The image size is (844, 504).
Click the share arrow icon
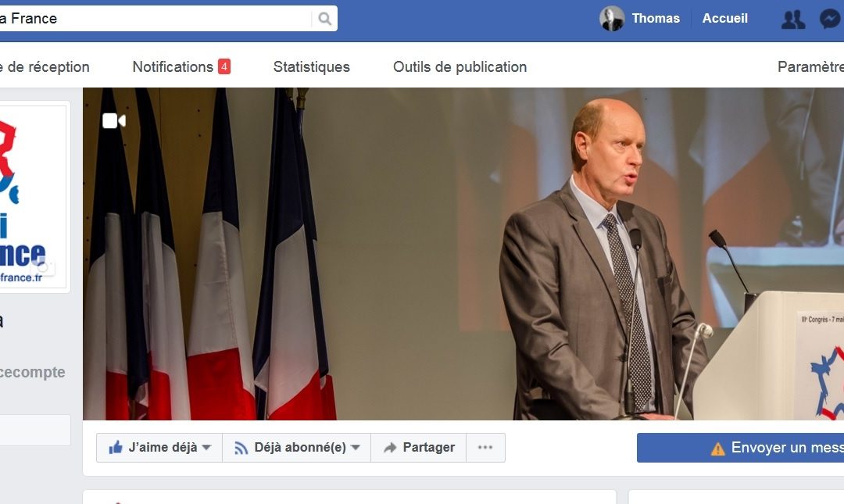tap(390, 448)
